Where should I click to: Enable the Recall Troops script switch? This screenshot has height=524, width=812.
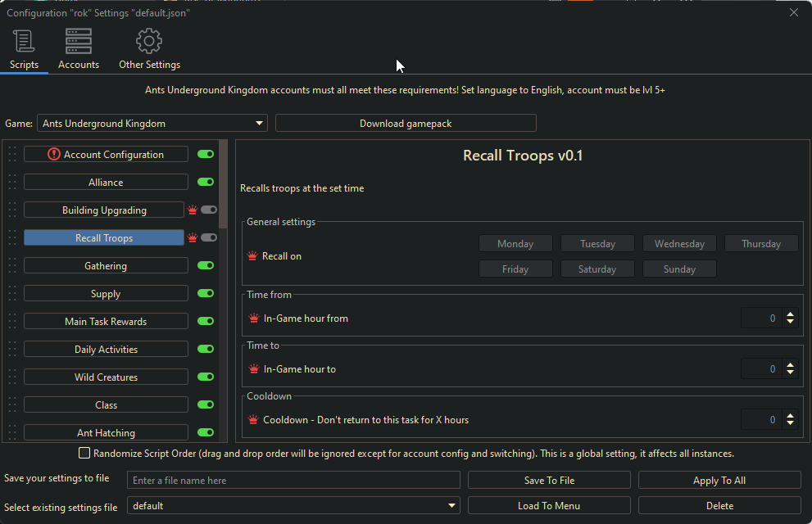pos(209,237)
